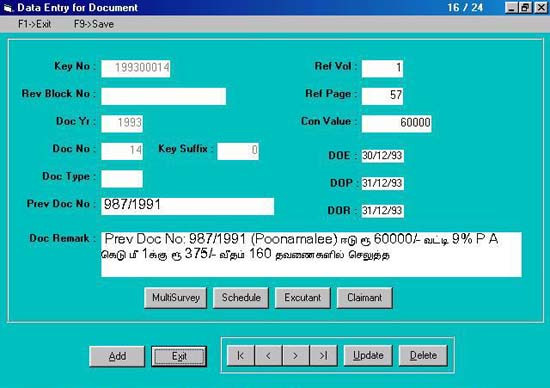Choose the F9->Save menu item
Screen dimensions: 550x388
pyautogui.click(x=94, y=24)
